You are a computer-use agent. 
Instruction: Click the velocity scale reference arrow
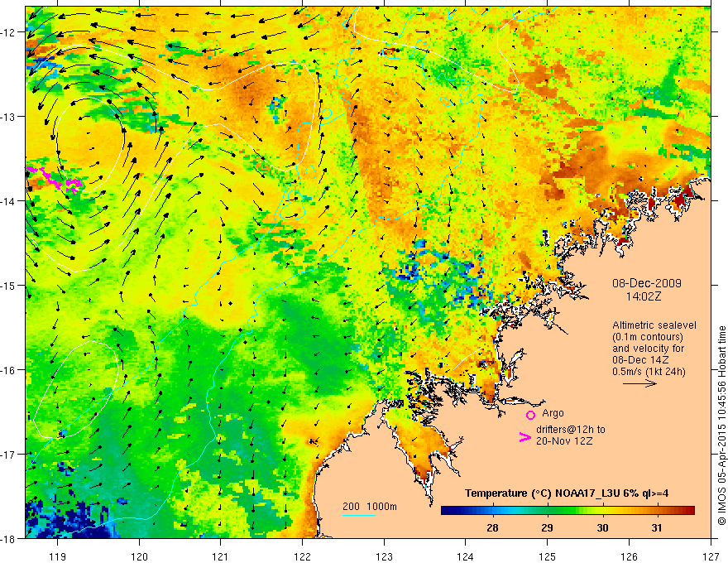click(x=639, y=383)
